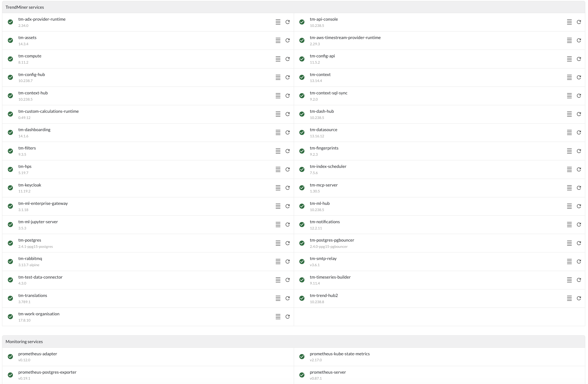This screenshot has height=384, width=588.
Task: Open tm-keycloak logs
Action: 278,188
